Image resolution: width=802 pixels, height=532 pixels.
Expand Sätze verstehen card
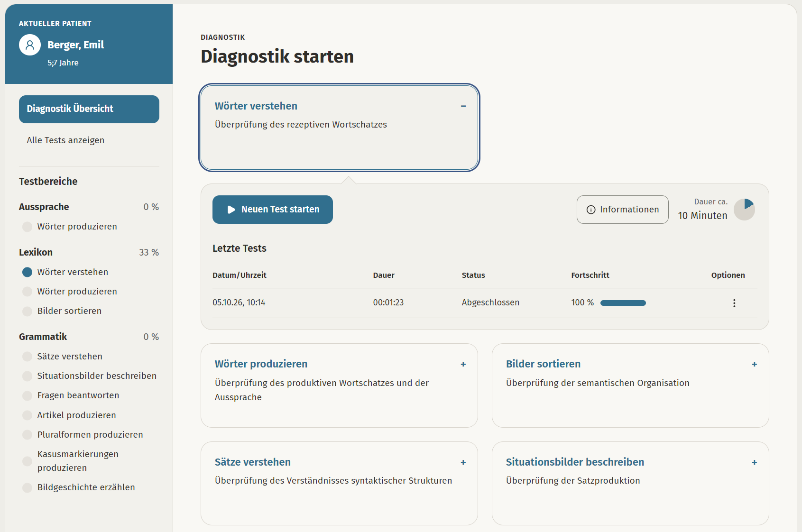pyautogui.click(x=463, y=462)
